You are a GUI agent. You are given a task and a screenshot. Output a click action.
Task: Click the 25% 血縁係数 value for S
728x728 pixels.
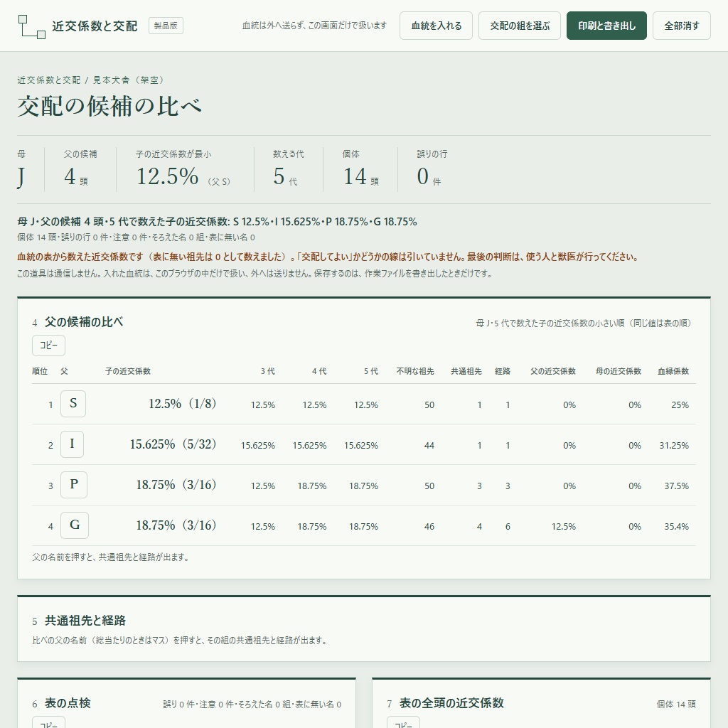(680, 405)
